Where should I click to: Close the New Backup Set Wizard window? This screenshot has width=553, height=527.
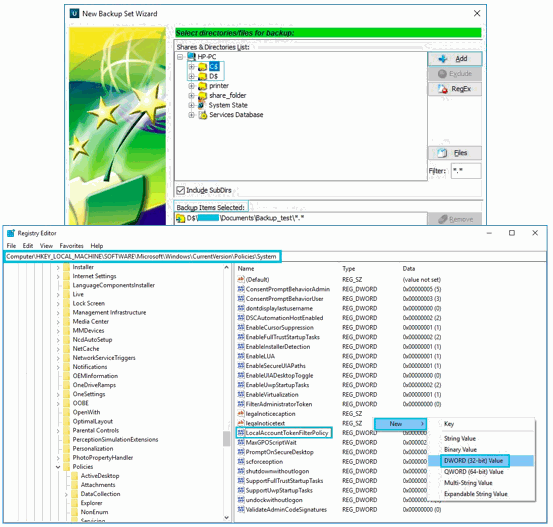pos(477,13)
